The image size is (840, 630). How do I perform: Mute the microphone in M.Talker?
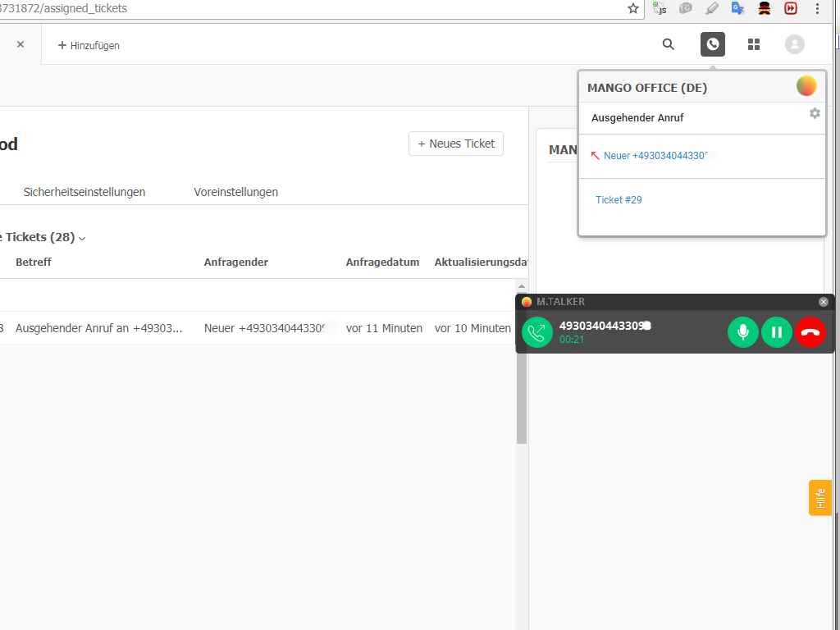(743, 332)
